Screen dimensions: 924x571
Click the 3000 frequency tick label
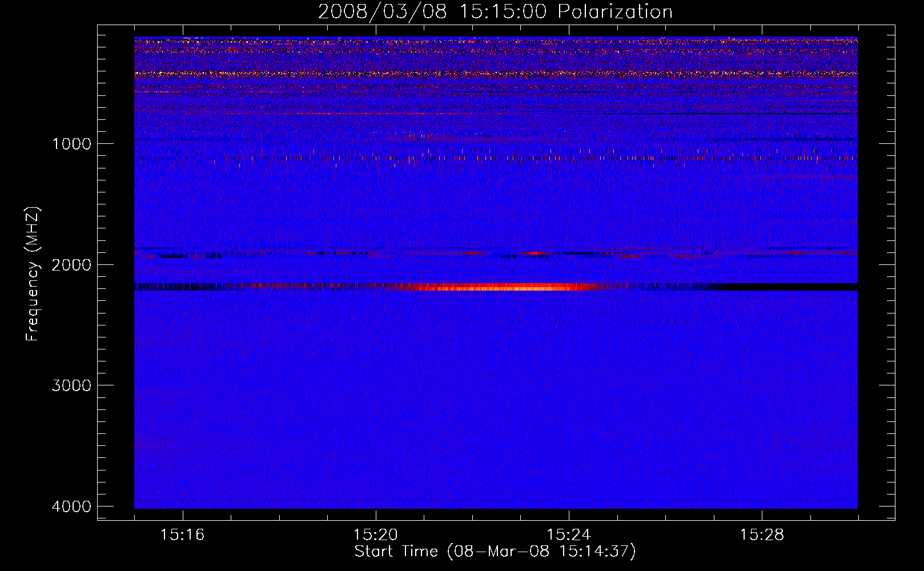[71, 385]
